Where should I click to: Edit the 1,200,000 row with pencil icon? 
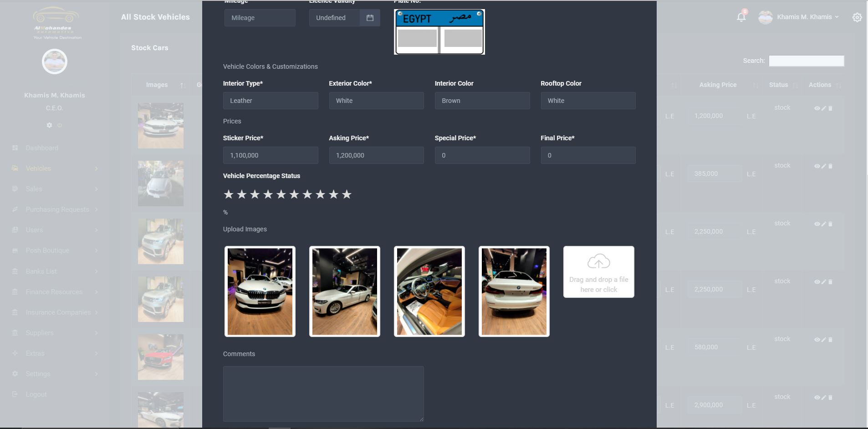pyautogui.click(x=823, y=108)
